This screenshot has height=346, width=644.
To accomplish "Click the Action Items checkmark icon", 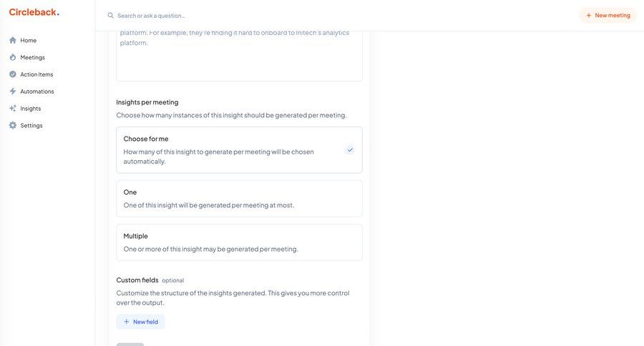I will (x=13, y=74).
